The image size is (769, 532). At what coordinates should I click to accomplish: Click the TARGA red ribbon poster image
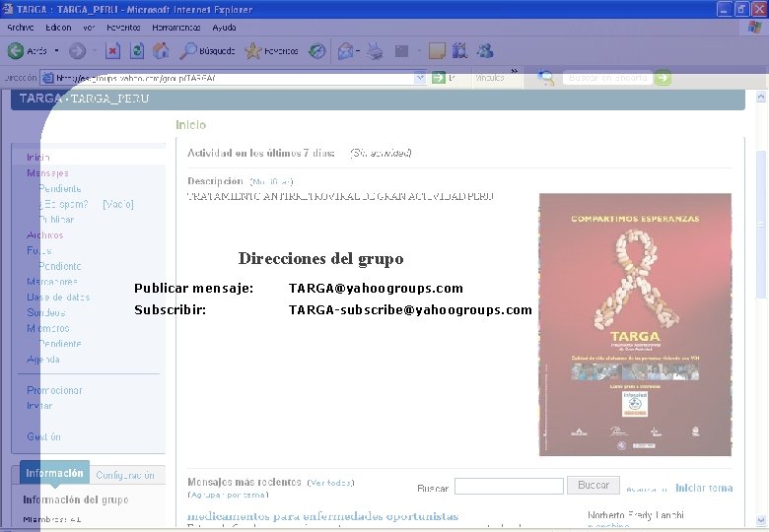pos(635,324)
